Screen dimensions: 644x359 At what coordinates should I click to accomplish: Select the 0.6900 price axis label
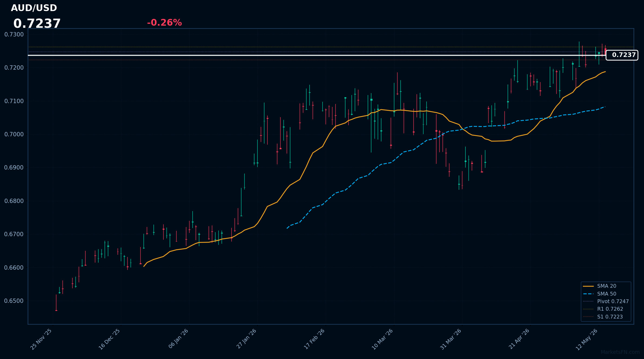click(x=14, y=168)
